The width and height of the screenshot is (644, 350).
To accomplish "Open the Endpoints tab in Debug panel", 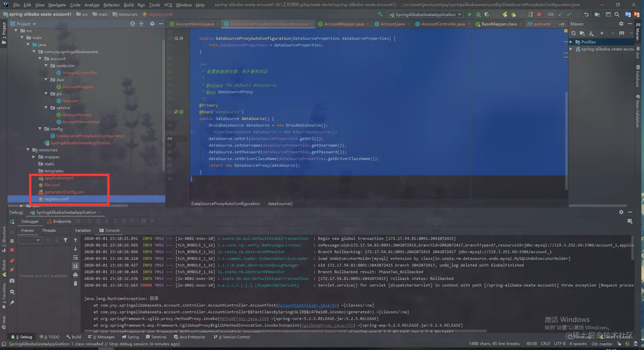I will coord(59,221).
